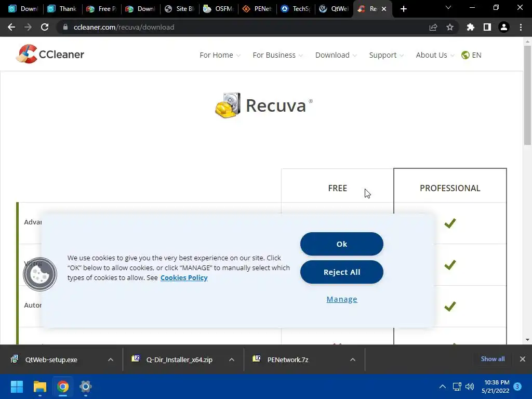
Task: Click the padlock site info icon
Action: 65,27
